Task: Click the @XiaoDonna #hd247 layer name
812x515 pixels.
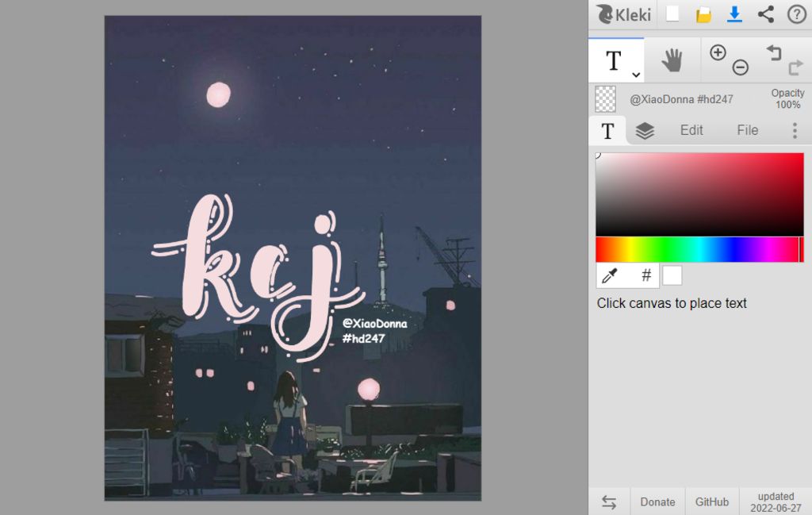Action: [x=681, y=99]
